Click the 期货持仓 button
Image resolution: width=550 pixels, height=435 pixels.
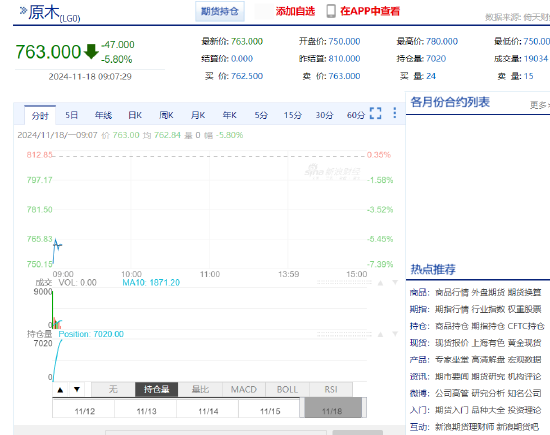[x=220, y=11]
